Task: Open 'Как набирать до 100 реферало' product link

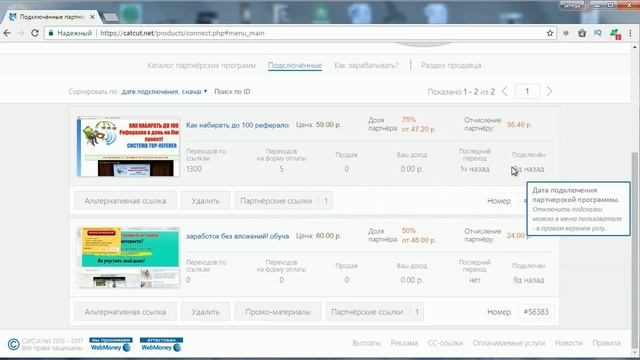Action: pos(237,125)
